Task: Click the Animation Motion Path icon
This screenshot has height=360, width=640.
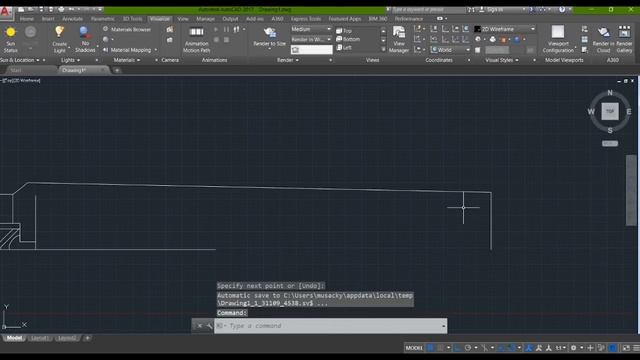Action: point(196,32)
